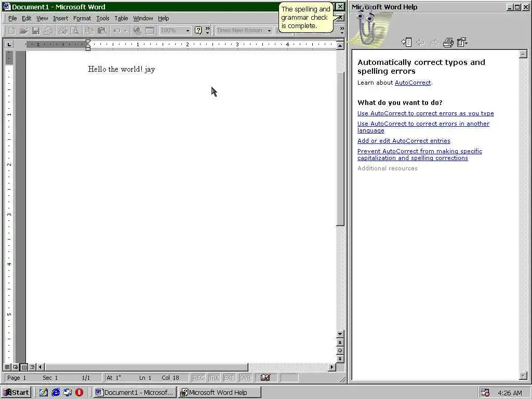Click the document vertical scrollbar down arrow
The width and height of the screenshot is (532, 399).
pyautogui.click(x=340, y=334)
